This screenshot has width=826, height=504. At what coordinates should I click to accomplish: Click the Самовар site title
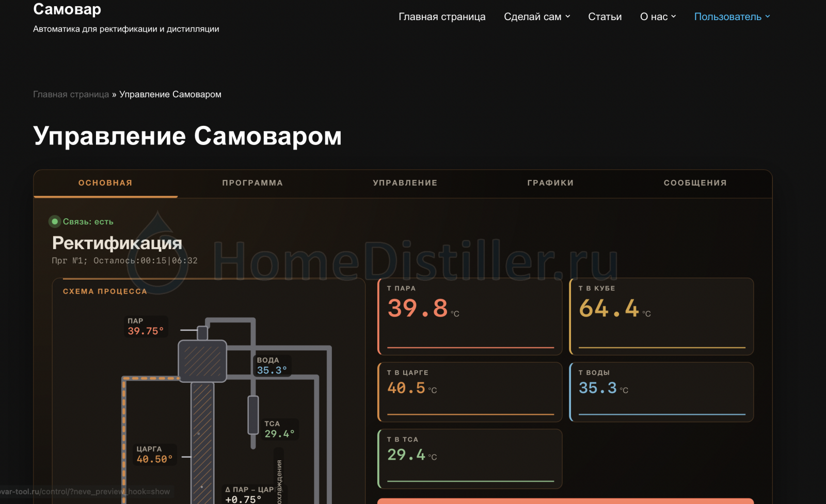67,9
